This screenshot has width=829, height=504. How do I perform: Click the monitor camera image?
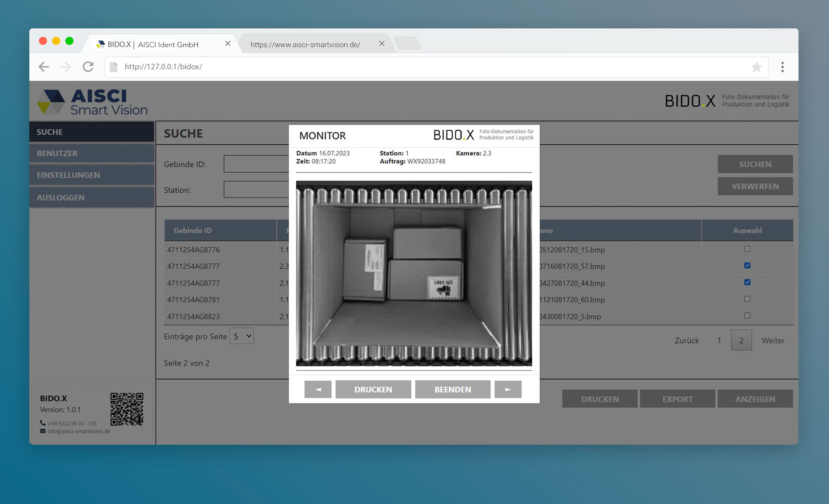[x=414, y=273]
